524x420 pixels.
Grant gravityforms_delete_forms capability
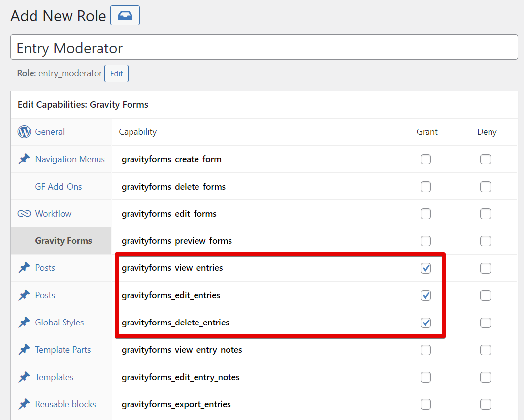(x=426, y=187)
